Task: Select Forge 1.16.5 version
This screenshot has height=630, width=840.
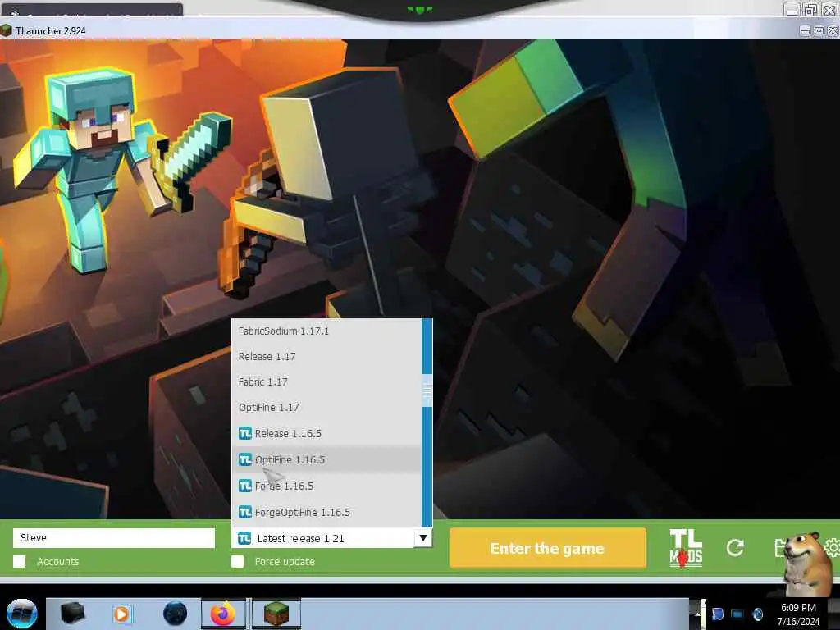Action: (326, 486)
